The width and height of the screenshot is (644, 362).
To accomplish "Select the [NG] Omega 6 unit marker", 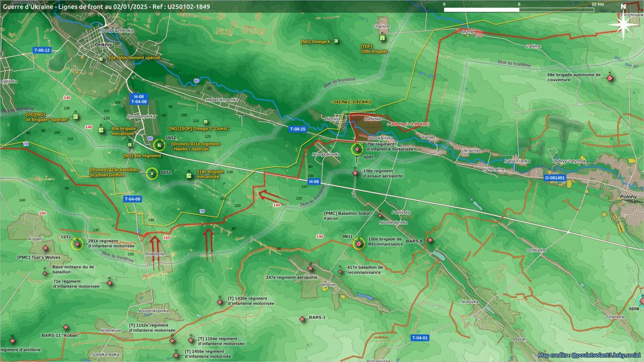I will click(x=336, y=41).
